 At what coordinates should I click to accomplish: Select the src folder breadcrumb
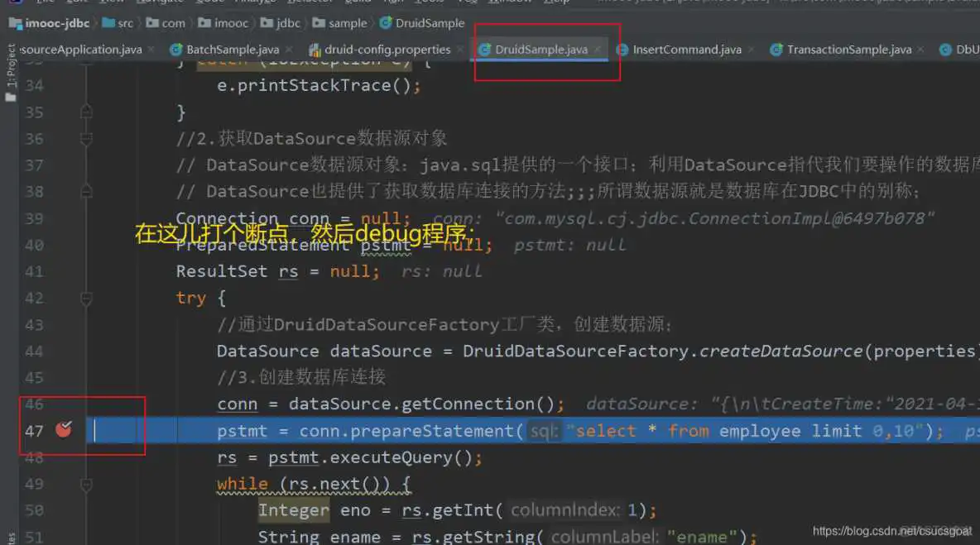pyautogui.click(x=118, y=23)
